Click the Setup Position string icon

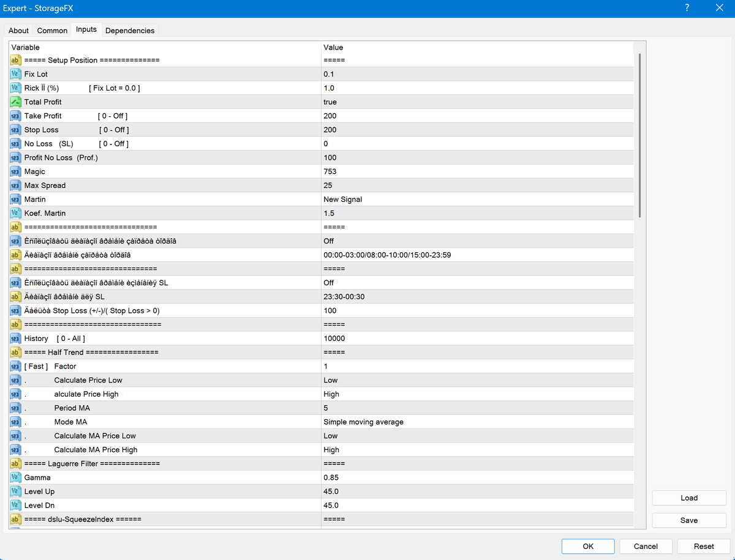point(16,61)
